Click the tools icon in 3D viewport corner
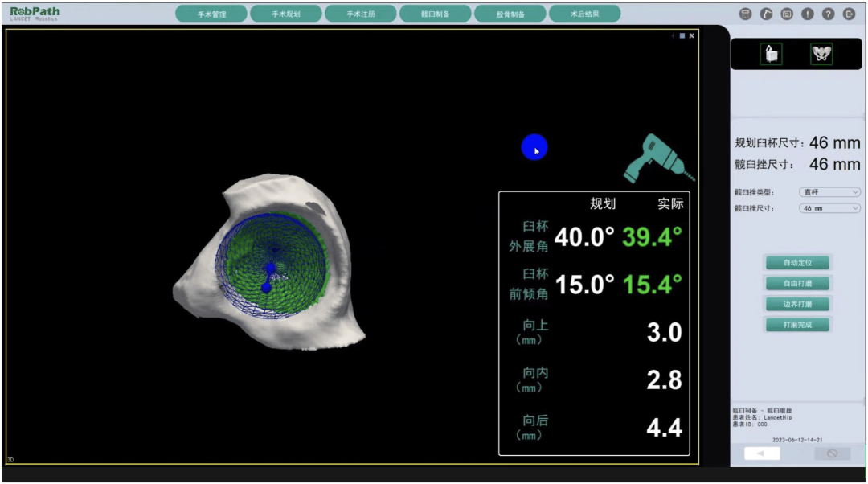Screen dimensions: 868x484 tap(691, 35)
